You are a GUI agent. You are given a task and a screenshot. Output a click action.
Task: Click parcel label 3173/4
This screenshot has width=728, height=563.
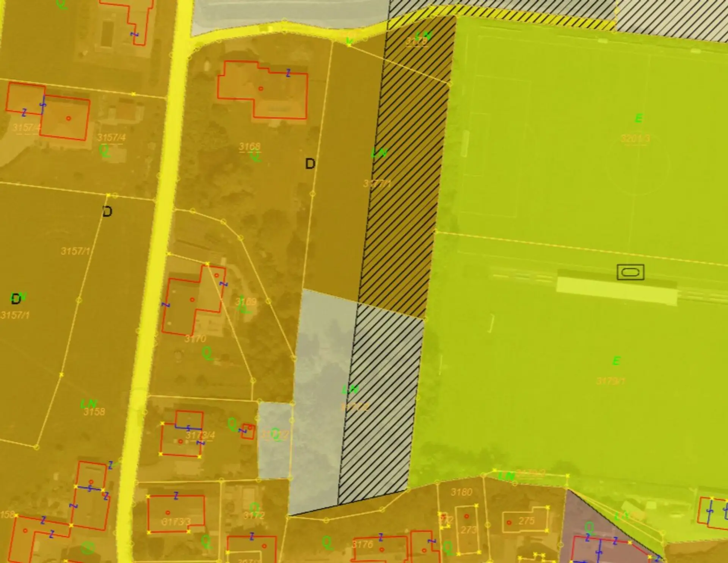coord(200,435)
